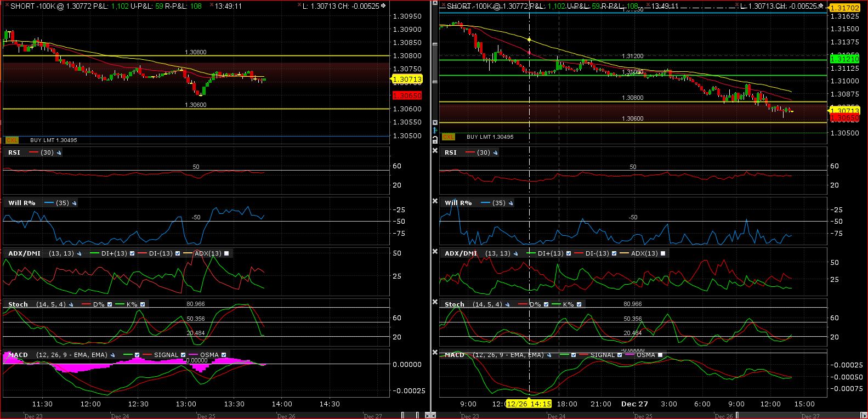Screen dimensions: 868x419
Task: Select BUY LMT 1.30495 order in right chart
Action: [490, 137]
